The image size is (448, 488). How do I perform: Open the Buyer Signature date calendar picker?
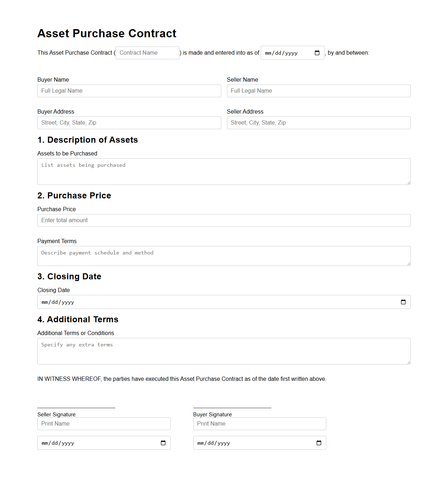pyautogui.click(x=319, y=443)
